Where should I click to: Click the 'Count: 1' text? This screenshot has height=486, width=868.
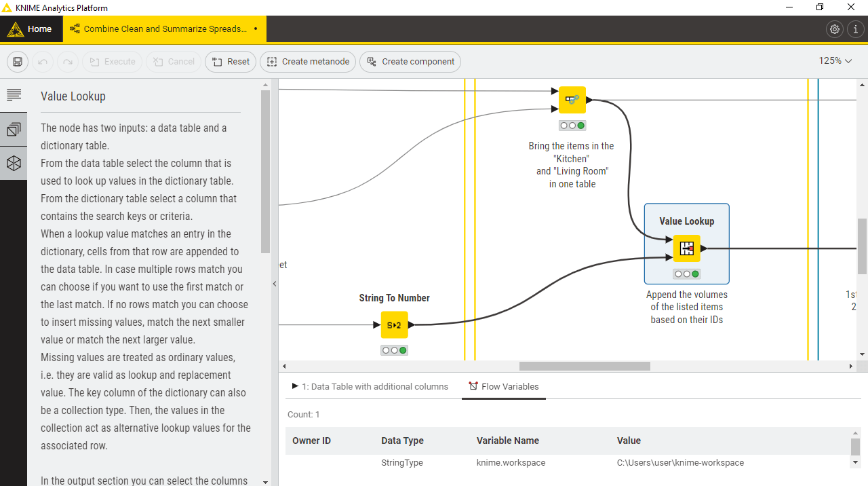[304, 414]
